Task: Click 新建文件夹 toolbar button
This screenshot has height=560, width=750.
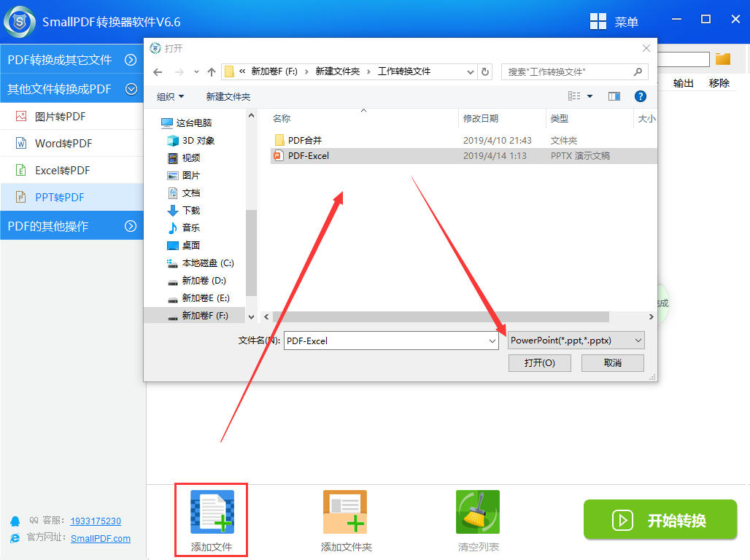Action: (x=228, y=96)
